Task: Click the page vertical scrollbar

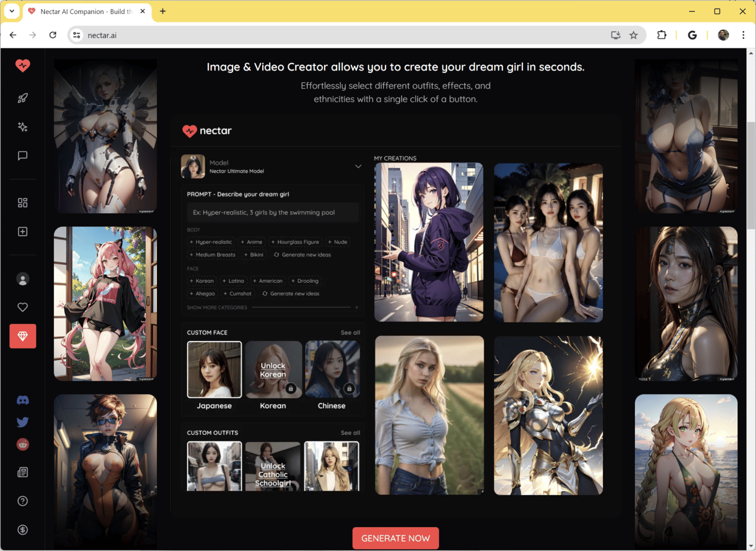Action: click(751, 175)
